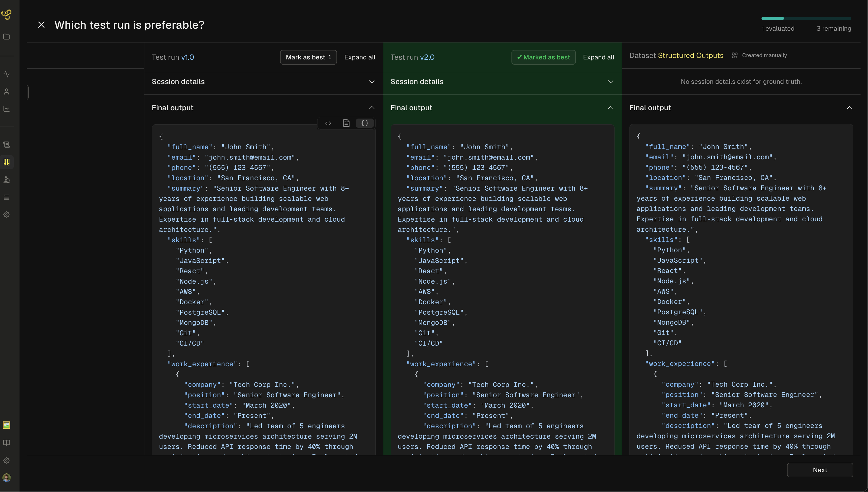
Task: Click Expand all for test run v1.0
Action: tap(359, 57)
